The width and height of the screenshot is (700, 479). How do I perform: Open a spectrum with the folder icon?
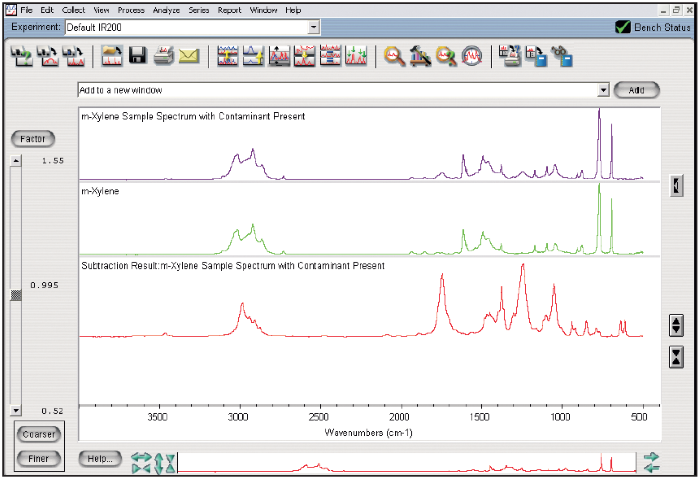112,56
